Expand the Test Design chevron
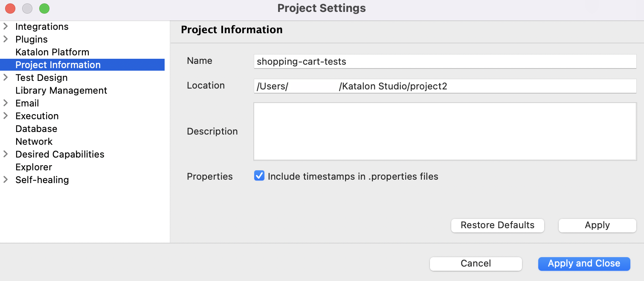Screen dimensions: 644x281 6,77
